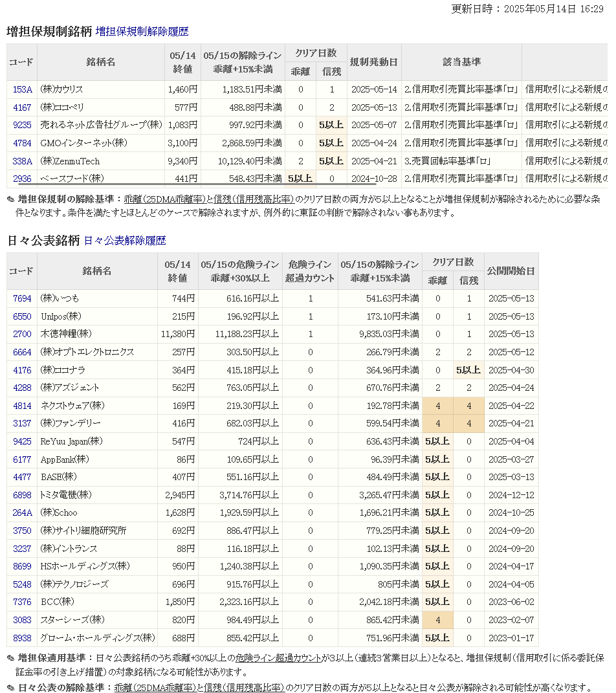The height and width of the screenshot is (693, 616).
Task: Click the 5以上 cell in the (株)ココナラ row
Action: tap(468, 370)
